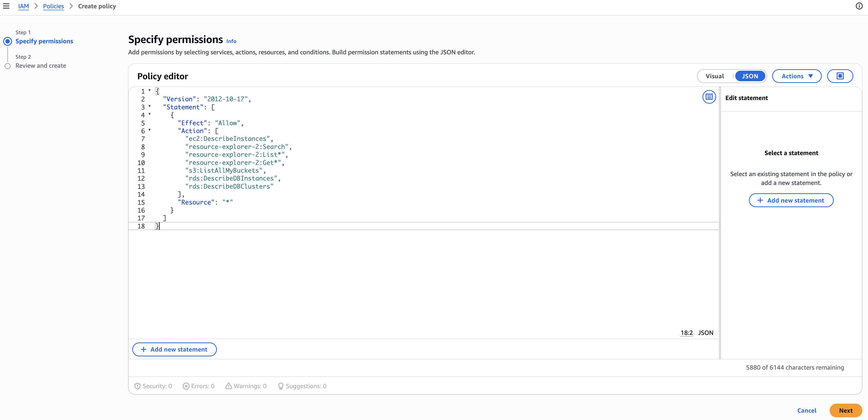Click the "rds:DescribeDBInstances" line
The height and width of the screenshot is (420, 868).
pos(233,178)
